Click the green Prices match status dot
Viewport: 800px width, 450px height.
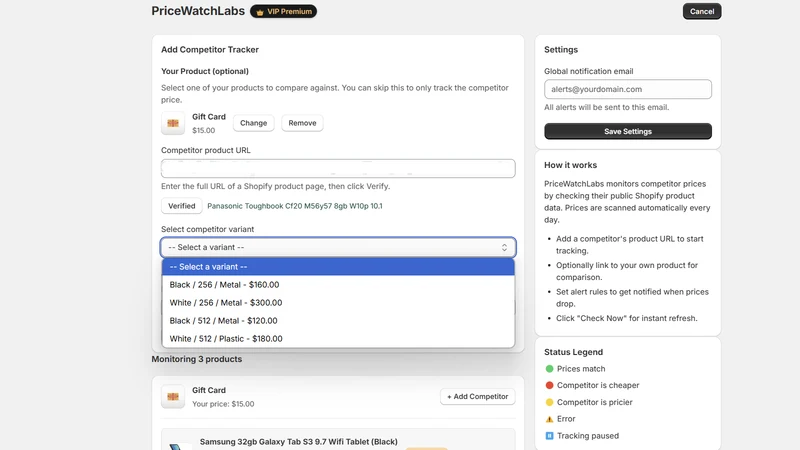pos(549,368)
